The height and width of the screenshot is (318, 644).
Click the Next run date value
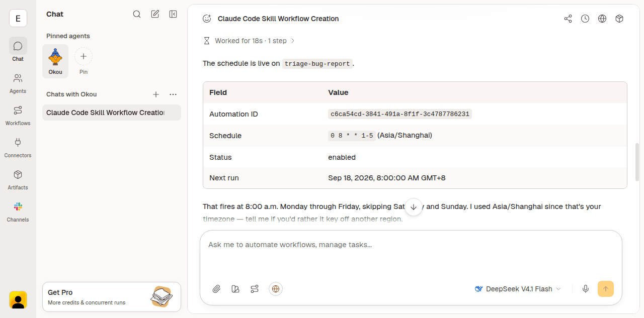click(x=387, y=178)
